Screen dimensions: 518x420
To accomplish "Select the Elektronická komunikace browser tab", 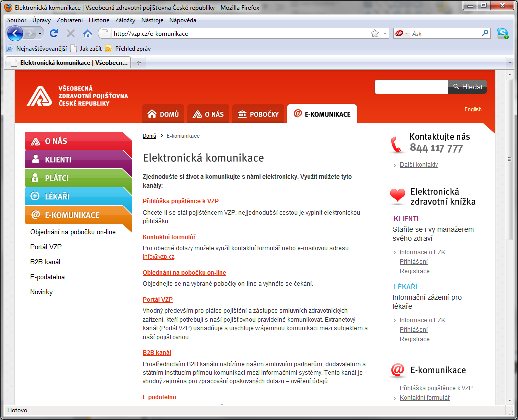I will (x=69, y=63).
